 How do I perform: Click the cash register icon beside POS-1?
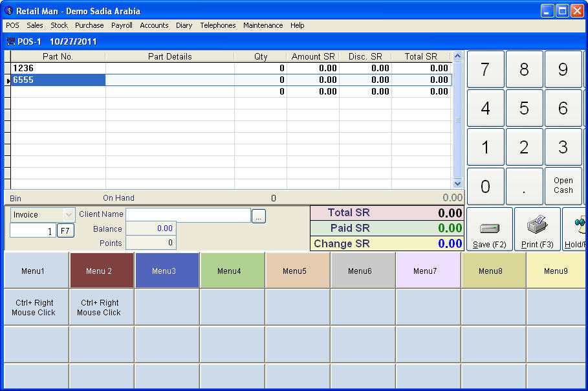[10, 41]
